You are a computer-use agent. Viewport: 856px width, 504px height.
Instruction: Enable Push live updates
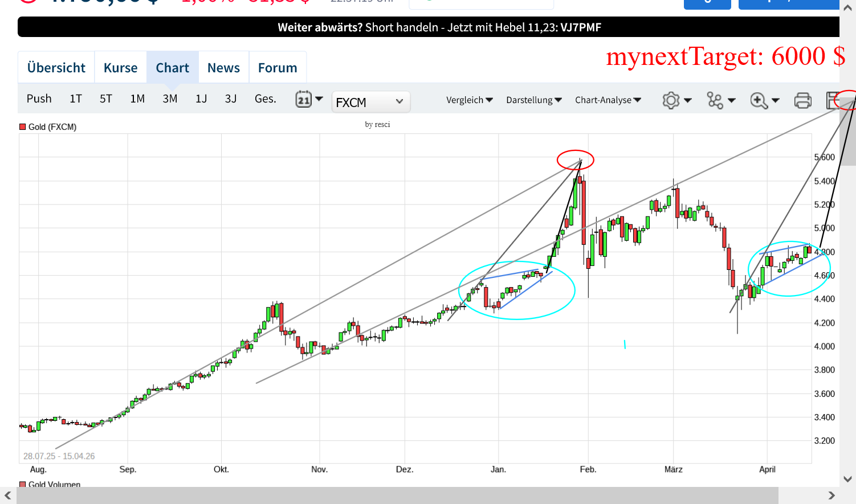tap(39, 99)
